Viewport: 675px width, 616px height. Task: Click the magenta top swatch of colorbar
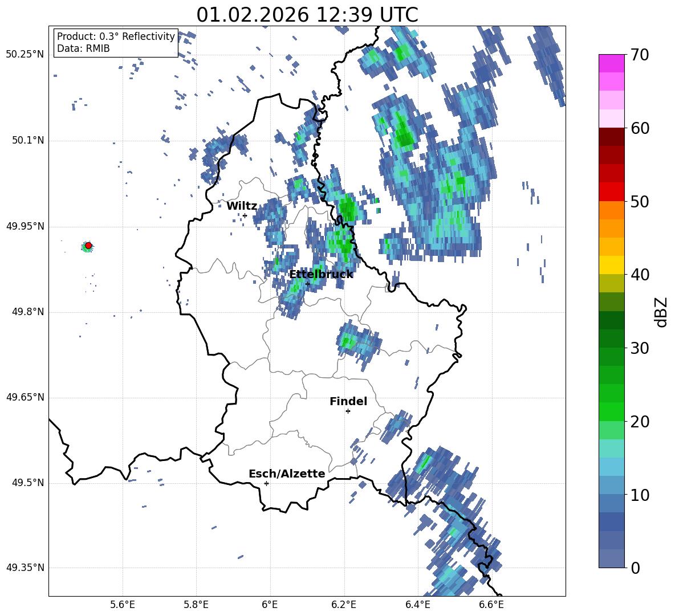(611, 63)
